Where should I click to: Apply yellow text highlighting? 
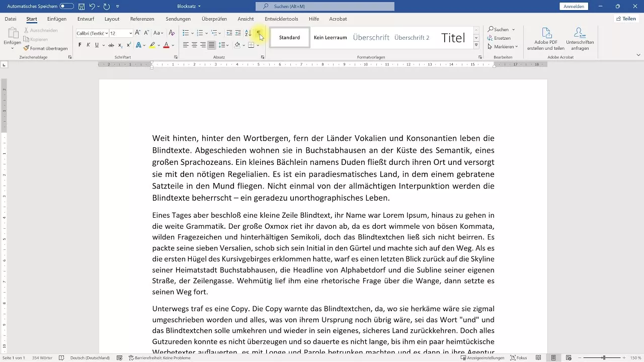pos(151,45)
